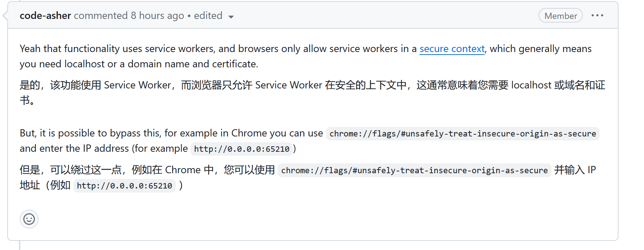Image resolution: width=644 pixels, height=250 pixels.
Task: Click the comment box pointer caret on left edge
Action: pos(5,16)
